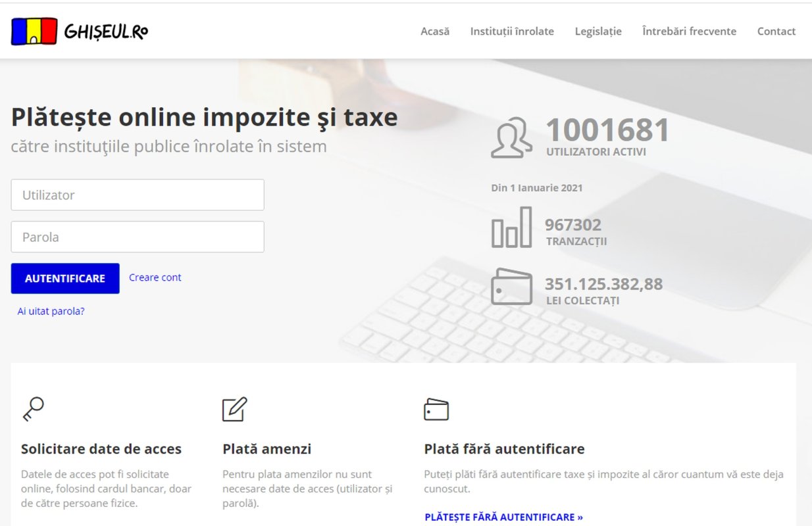Select the bar chart icon beside Tranzacții count

pyautogui.click(x=513, y=227)
